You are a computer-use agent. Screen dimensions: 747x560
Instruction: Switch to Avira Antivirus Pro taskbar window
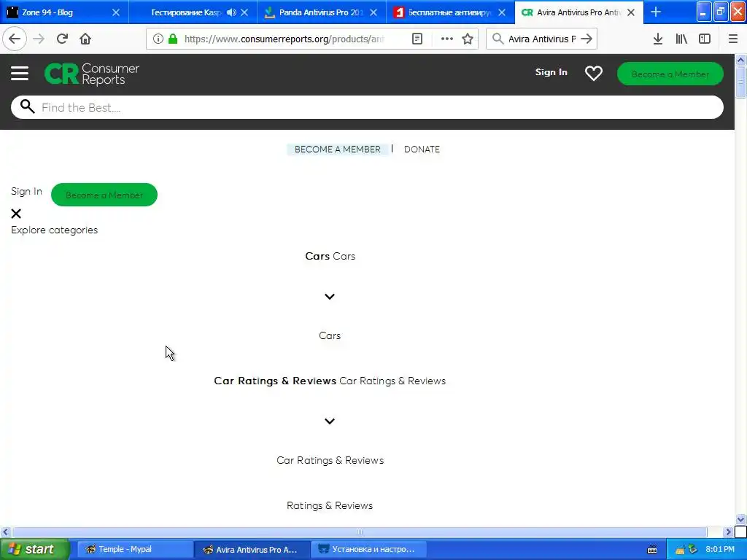[252, 549]
